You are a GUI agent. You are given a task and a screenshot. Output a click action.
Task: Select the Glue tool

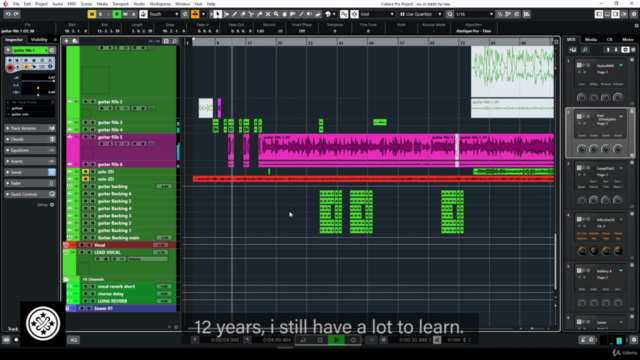[260, 14]
